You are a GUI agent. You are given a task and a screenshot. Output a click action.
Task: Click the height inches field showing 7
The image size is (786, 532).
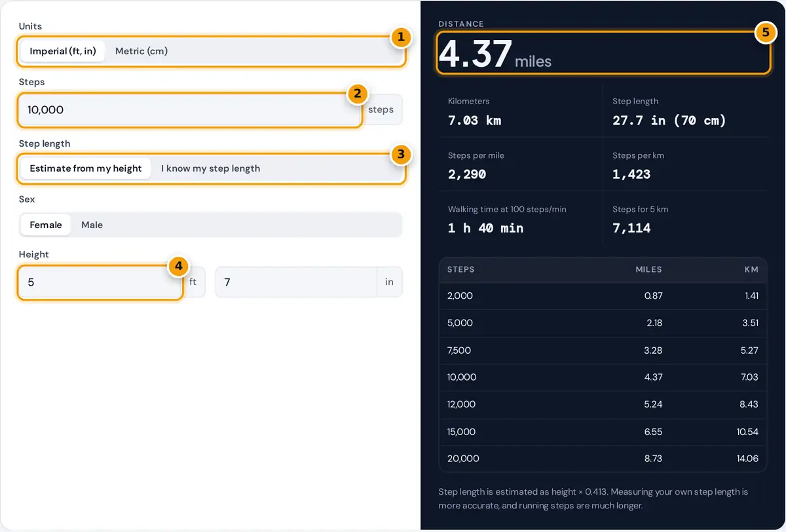[x=296, y=282]
